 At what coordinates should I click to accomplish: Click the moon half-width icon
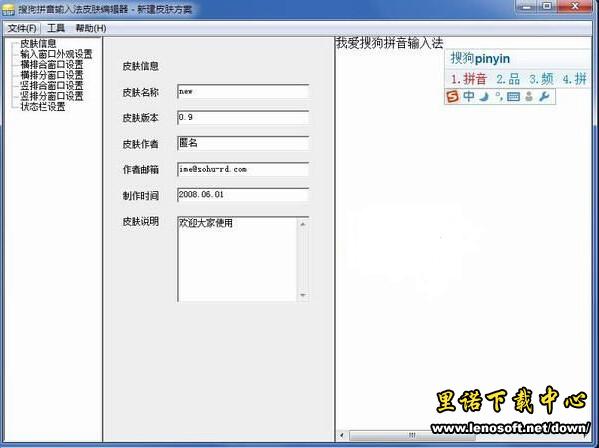pyautogui.click(x=484, y=97)
